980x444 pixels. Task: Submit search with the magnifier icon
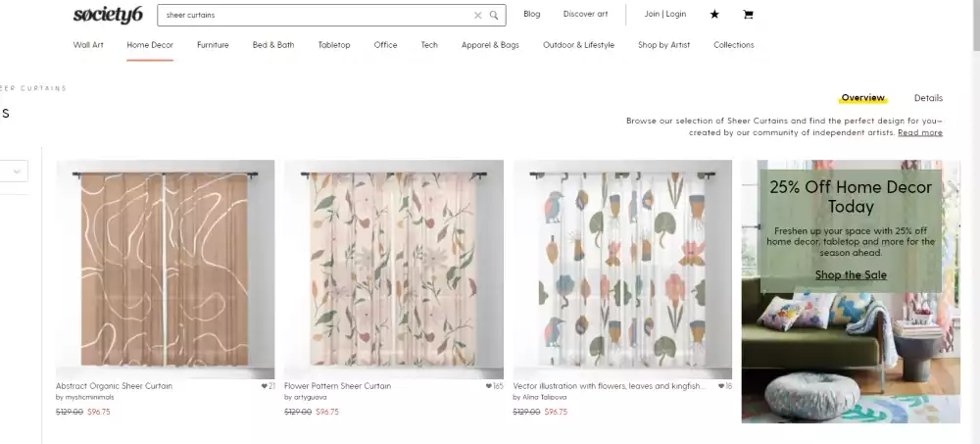click(x=494, y=15)
